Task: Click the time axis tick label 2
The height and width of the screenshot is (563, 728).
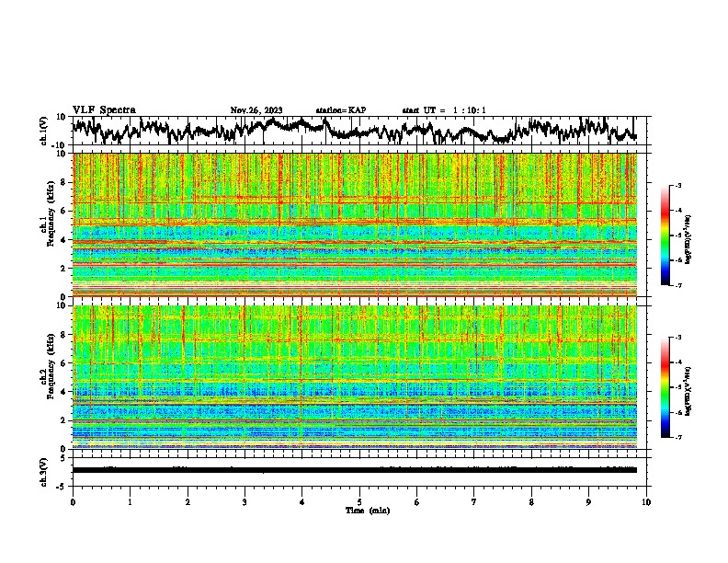Action: [x=188, y=502]
